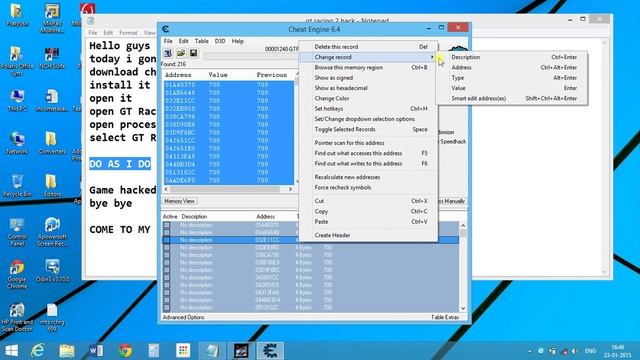Open the Change record submenu entry
This screenshot has width=640, height=360.
click(x=368, y=57)
